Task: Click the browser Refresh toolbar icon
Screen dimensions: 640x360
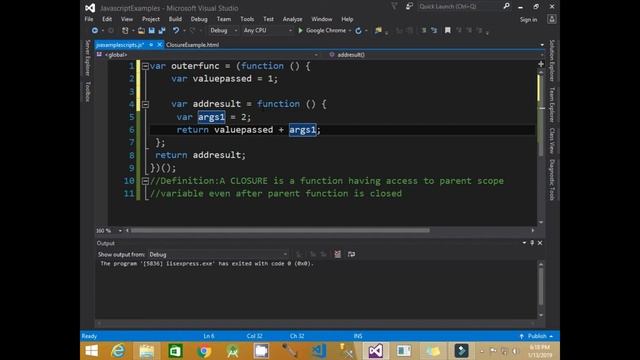Action: pos(358,31)
